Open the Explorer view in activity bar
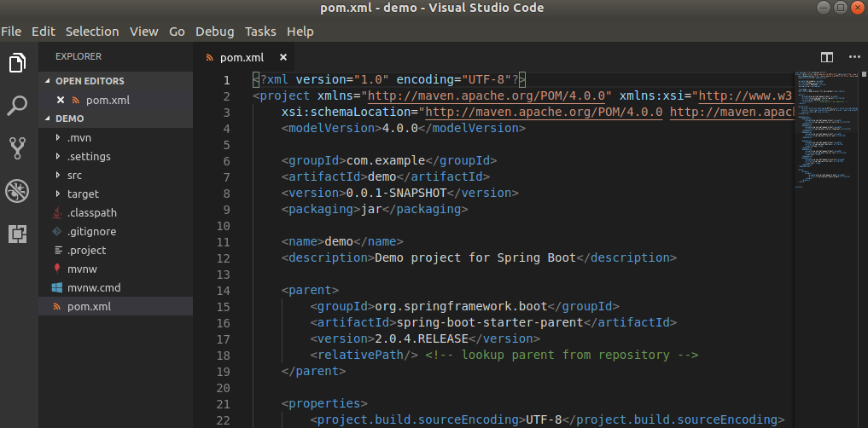Screen dimensions: 868x428 tap(17, 62)
